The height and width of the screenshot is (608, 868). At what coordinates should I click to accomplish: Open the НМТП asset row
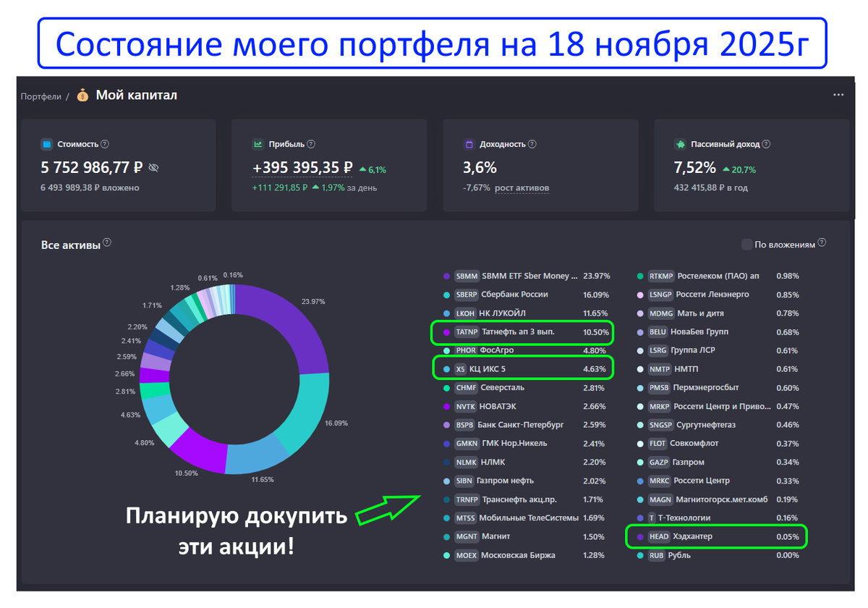[x=719, y=369]
